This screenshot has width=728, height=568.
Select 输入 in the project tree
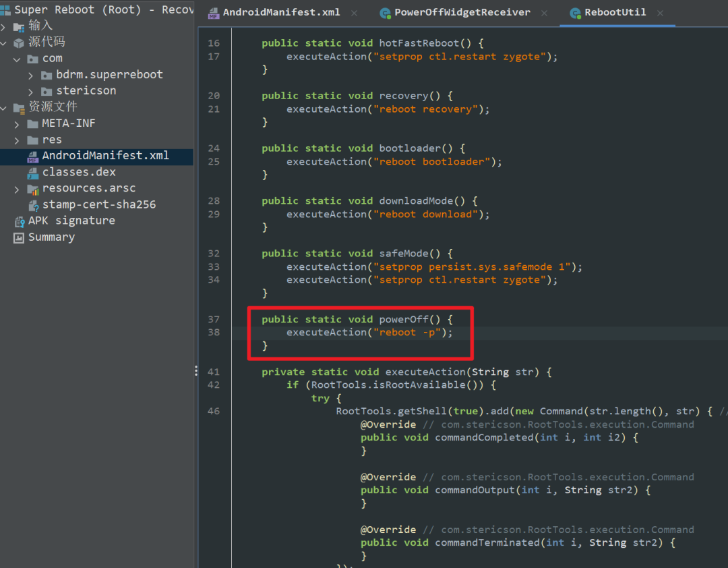point(41,26)
